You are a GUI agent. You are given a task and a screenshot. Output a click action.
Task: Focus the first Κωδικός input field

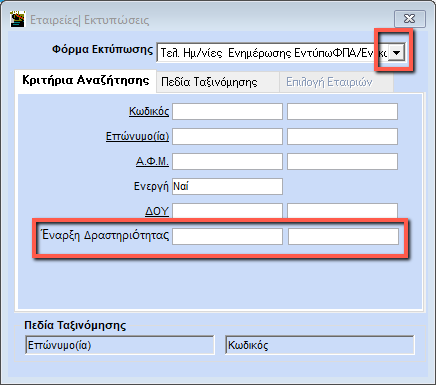point(227,111)
